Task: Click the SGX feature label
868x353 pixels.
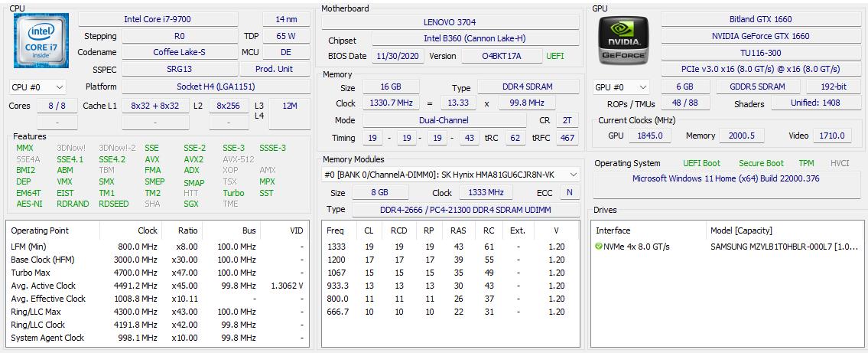Action: click(x=191, y=204)
